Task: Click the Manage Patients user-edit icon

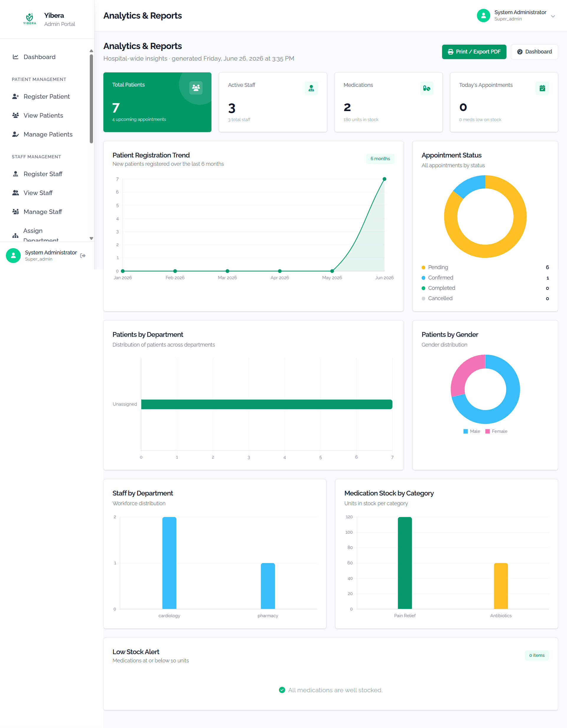Action: [16, 135]
